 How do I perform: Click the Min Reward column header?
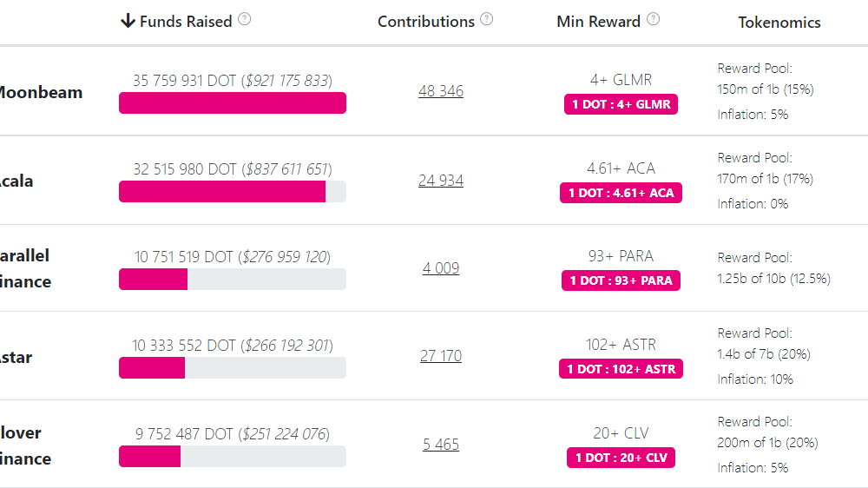[598, 22]
